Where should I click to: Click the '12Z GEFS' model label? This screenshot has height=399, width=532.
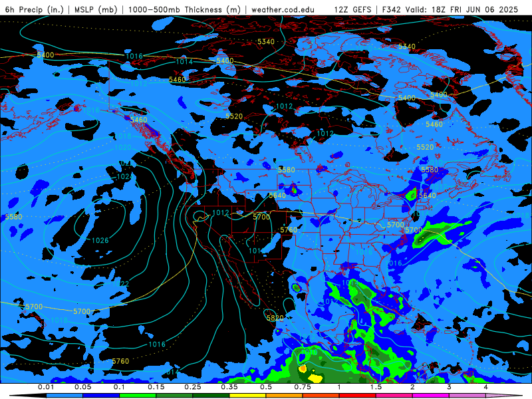[x=352, y=9]
